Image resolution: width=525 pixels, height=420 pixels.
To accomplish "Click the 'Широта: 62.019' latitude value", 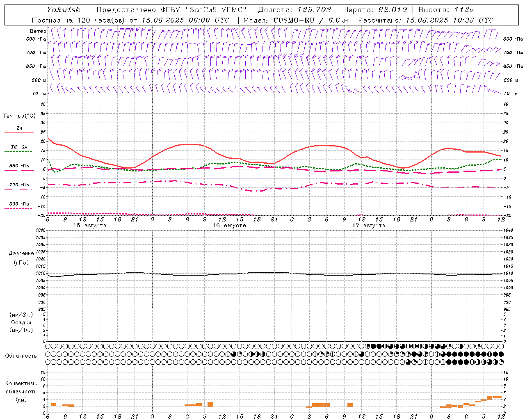I will tap(374, 10).
